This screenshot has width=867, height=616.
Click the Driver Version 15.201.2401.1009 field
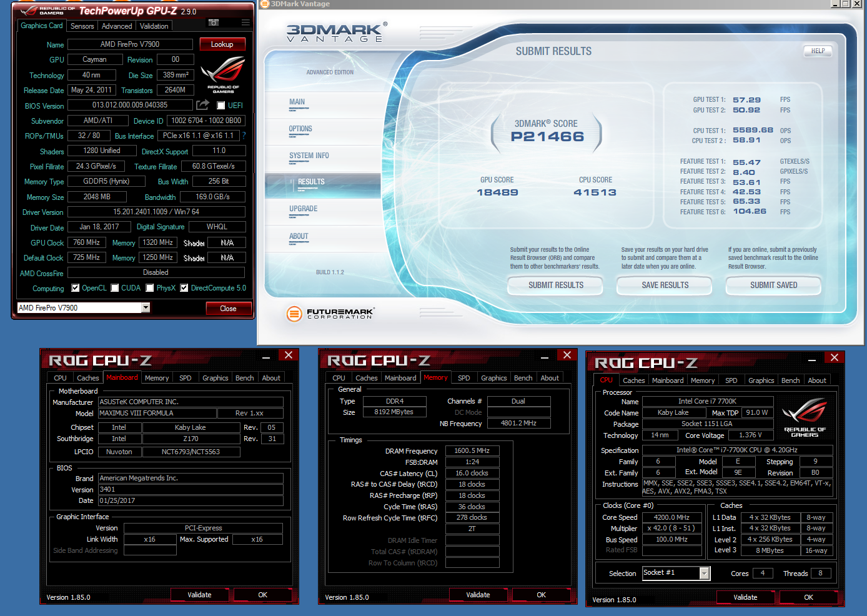point(156,212)
